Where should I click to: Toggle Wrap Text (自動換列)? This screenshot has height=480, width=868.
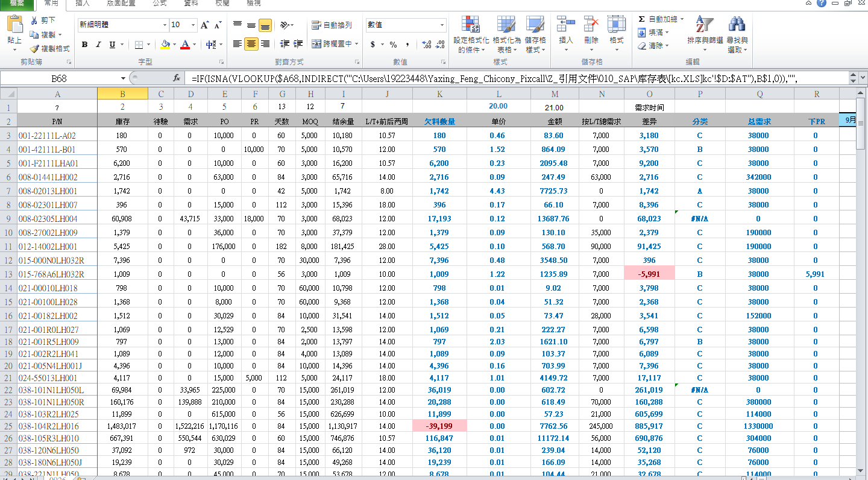coord(332,25)
